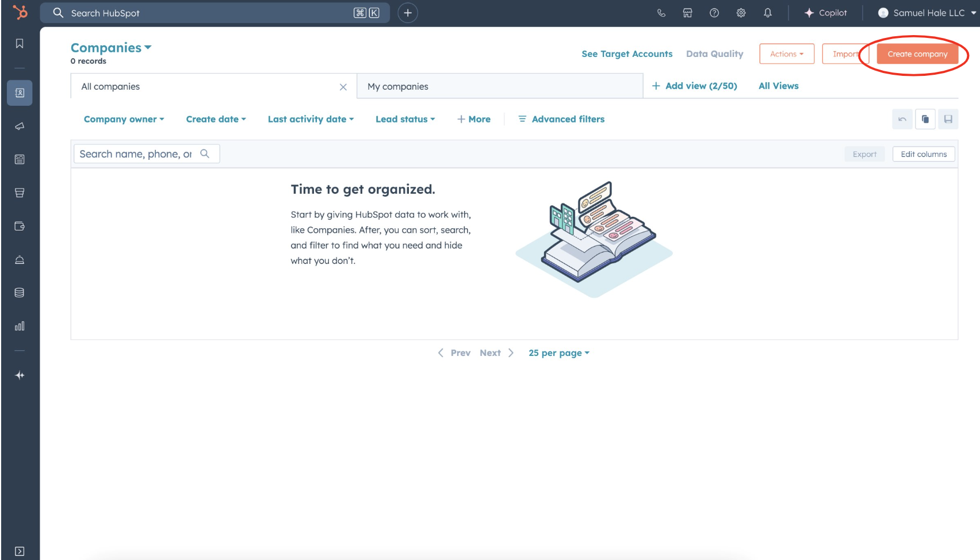980x560 pixels.
Task: Click the plus quick-create button in top bar
Action: (x=408, y=13)
